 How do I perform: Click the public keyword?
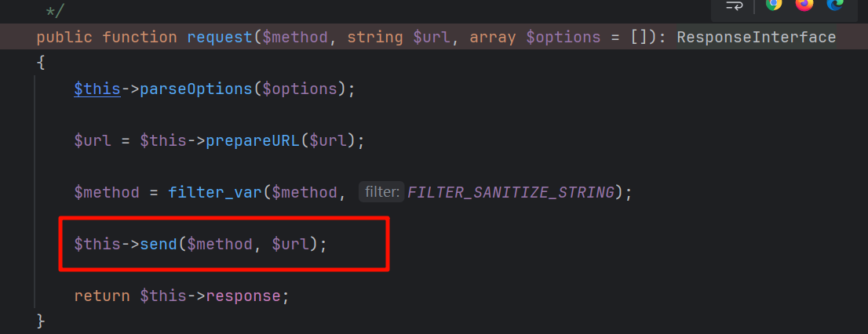[64, 37]
